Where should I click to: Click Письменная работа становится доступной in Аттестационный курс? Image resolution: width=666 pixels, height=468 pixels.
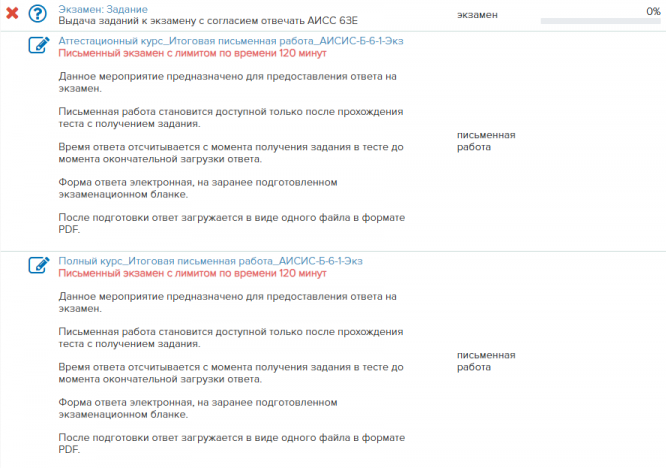(x=230, y=117)
